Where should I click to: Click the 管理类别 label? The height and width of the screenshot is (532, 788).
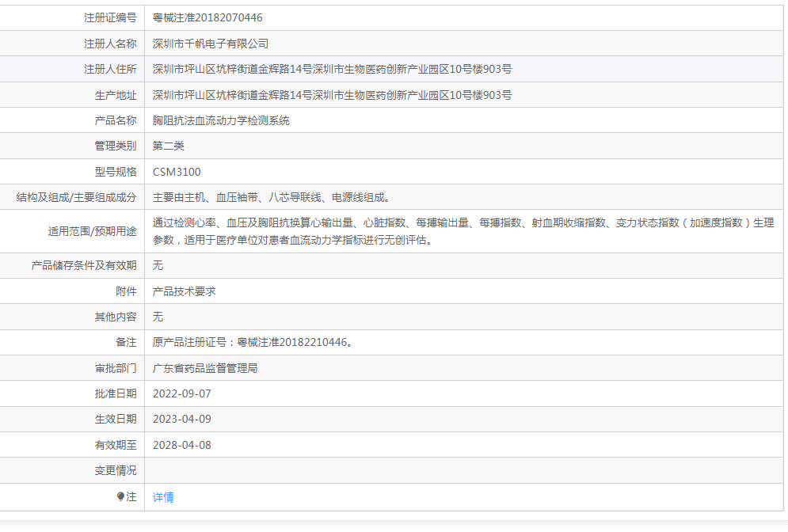(116, 146)
